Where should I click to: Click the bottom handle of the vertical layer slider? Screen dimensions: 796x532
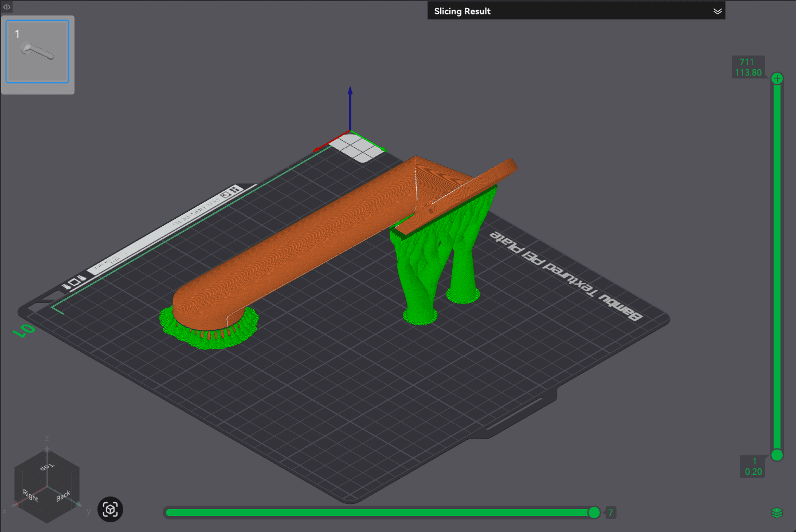777,455
